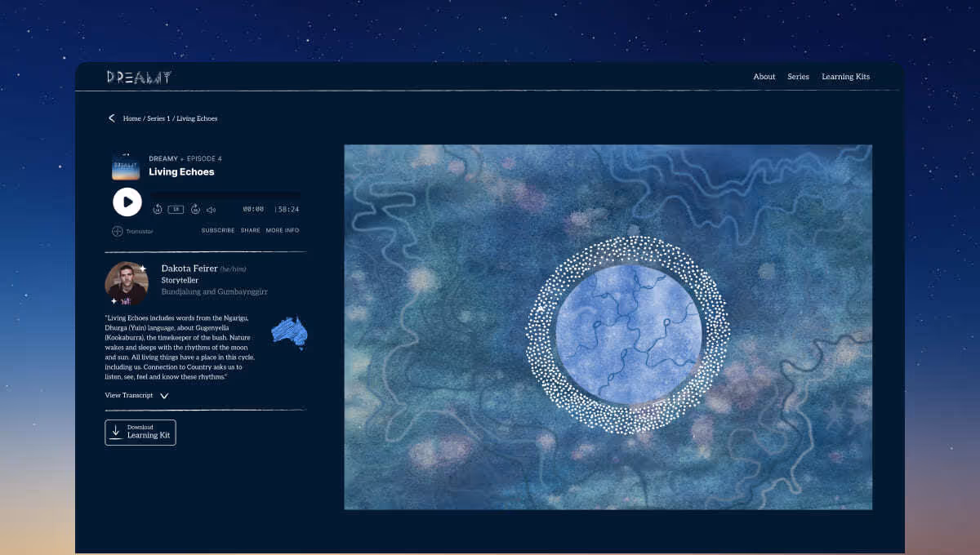The width and height of the screenshot is (980, 555).
Task: Click the large Living Echoes artwork
Action: 608,327
